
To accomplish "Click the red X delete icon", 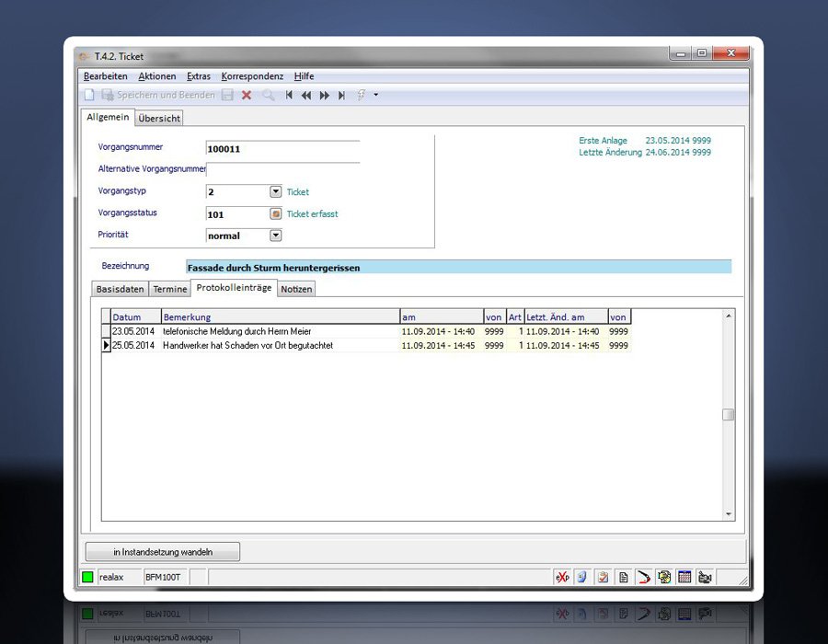I will click(247, 95).
